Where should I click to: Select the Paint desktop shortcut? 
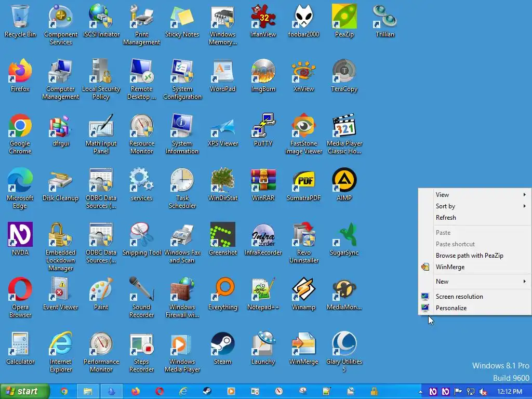click(101, 294)
